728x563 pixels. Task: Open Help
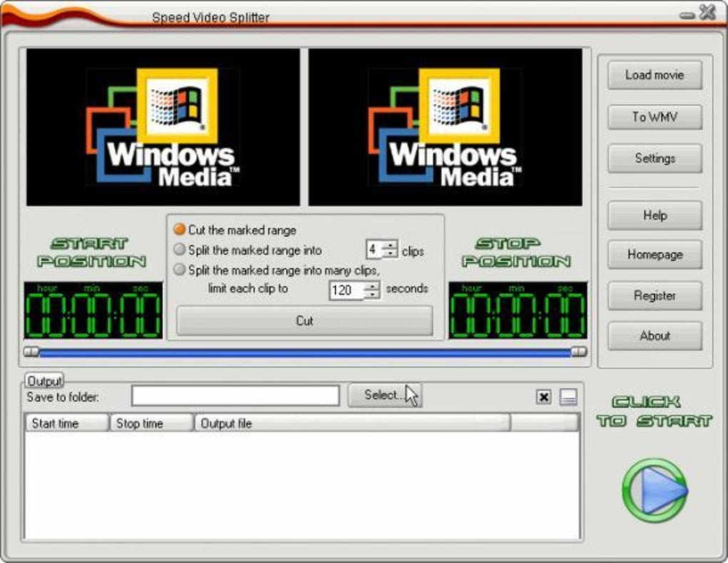[x=654, y=215]
